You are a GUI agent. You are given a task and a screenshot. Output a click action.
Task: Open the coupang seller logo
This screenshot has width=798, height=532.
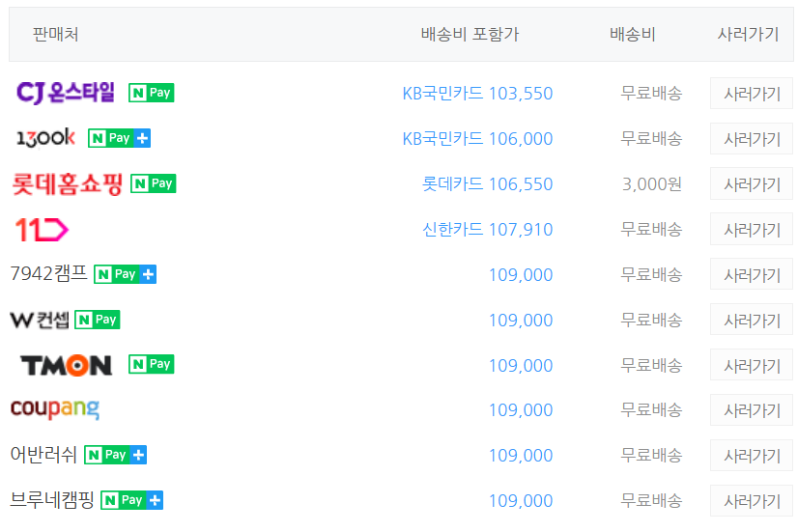click(55, 409)
